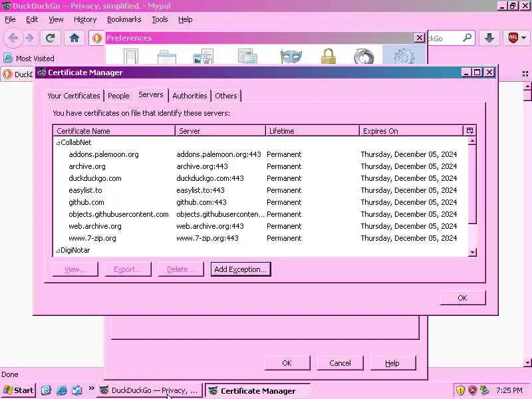Open the Windows Start menu
Image resolution: width=532 pixels, height=399 pixels.
19,390
